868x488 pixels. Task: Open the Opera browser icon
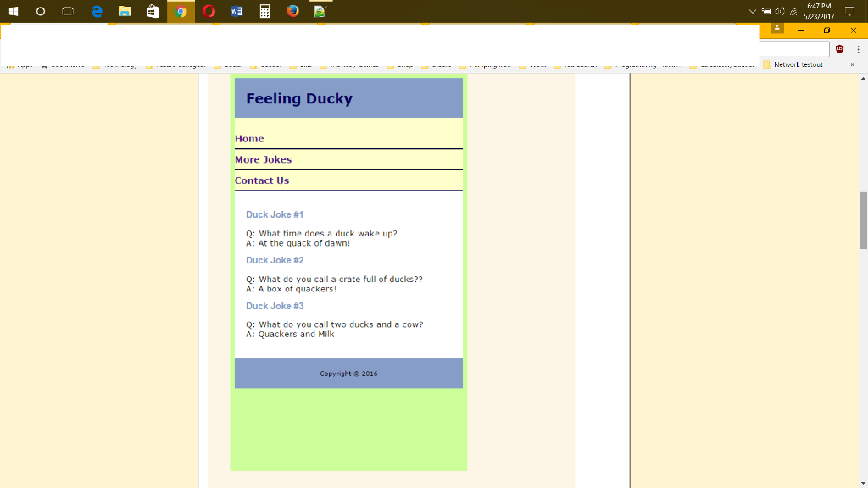click(x=209, y=12)
